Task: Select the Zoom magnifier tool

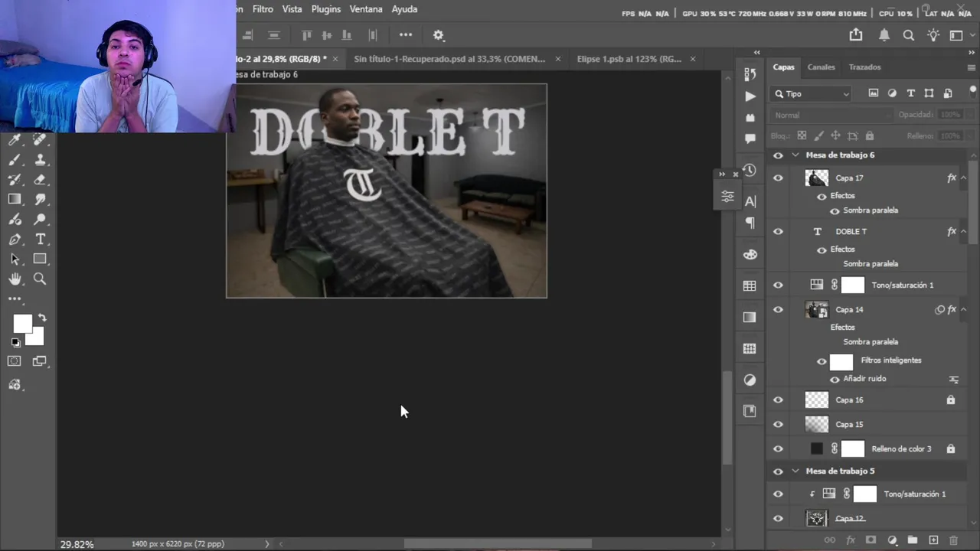Action: click(40, 279)
